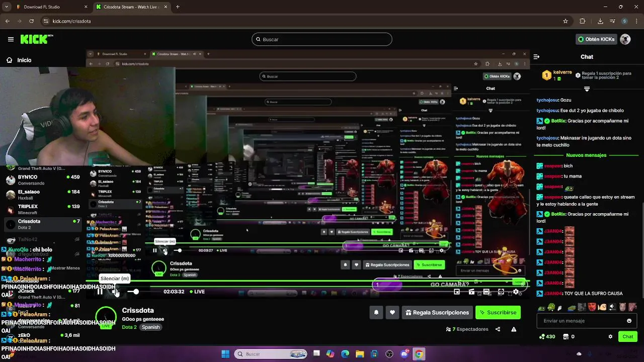
Task: Open Microsoft Edge from taskbar
Action: 345,354
